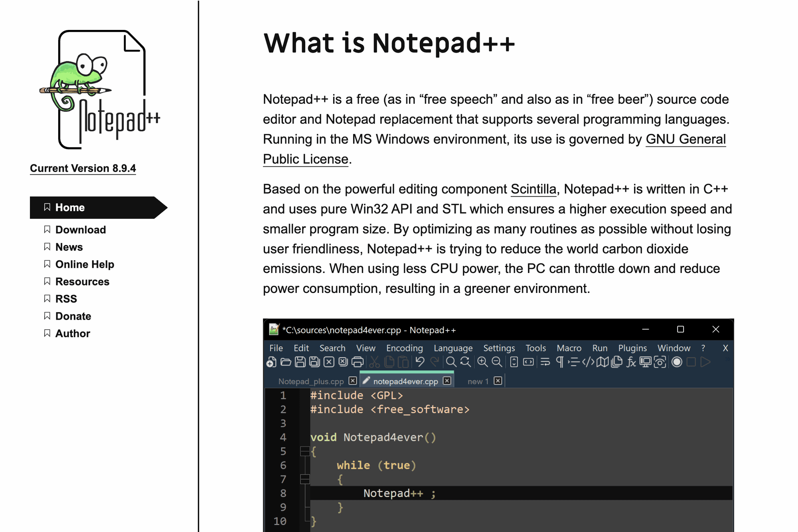Screen dimensions: 798x532
Task: Open the Edit menu
Action: pyautogui.click(x=301, y=348)
